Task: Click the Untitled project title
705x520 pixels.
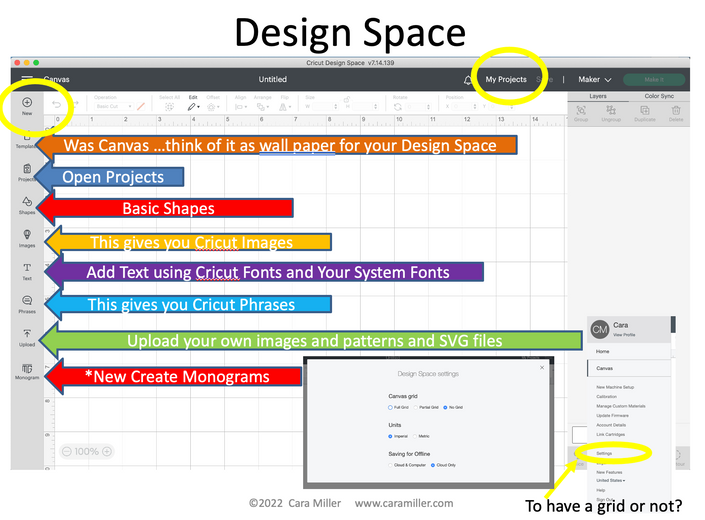Action: point(272,80)
